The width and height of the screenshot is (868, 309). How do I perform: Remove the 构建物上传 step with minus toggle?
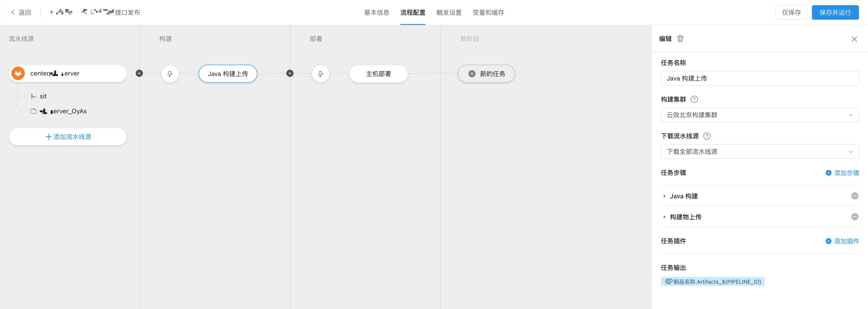pos(855,217)
